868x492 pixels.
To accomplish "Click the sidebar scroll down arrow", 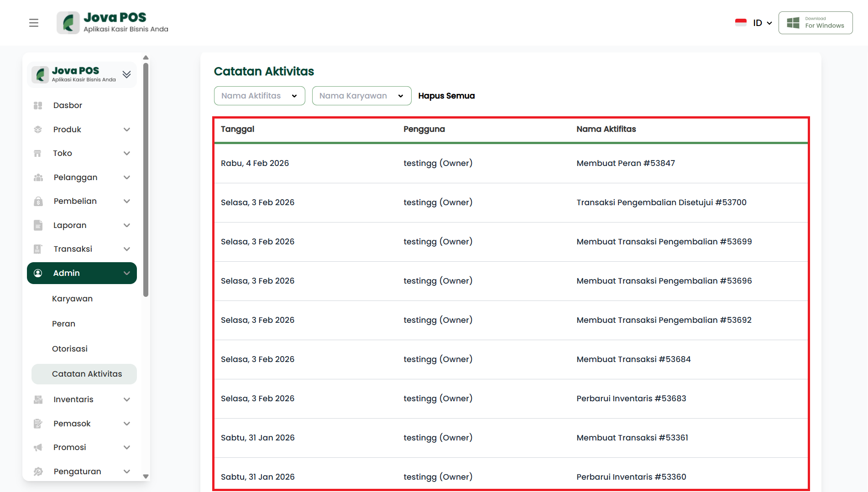I will tap(146, 476).
